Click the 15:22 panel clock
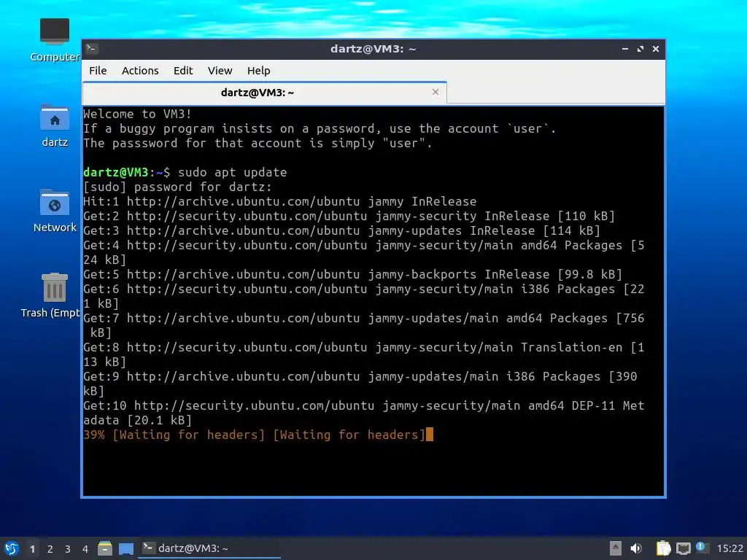747x560 pixels. tap(729, 548)
